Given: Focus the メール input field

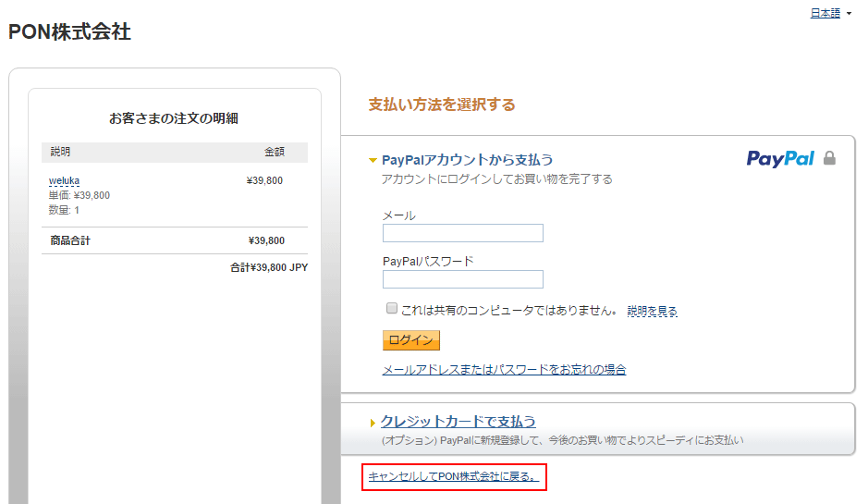Looking at the screenshot, I should (463, 233).
